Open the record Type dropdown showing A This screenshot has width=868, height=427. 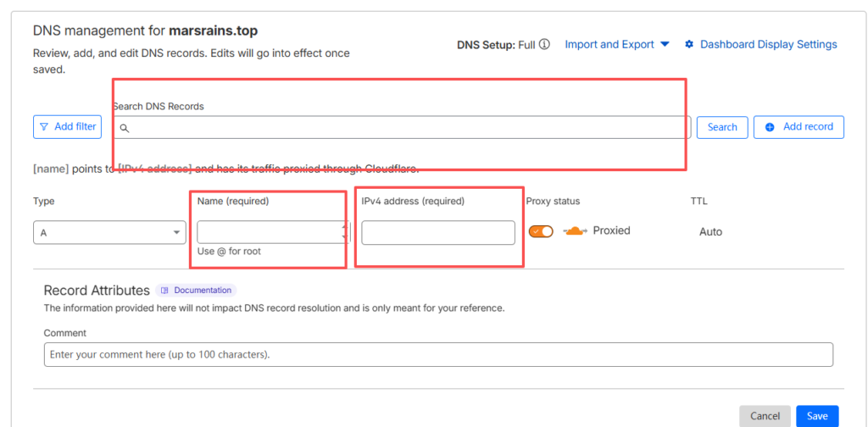pyautogui.click(x=109, y=232)
